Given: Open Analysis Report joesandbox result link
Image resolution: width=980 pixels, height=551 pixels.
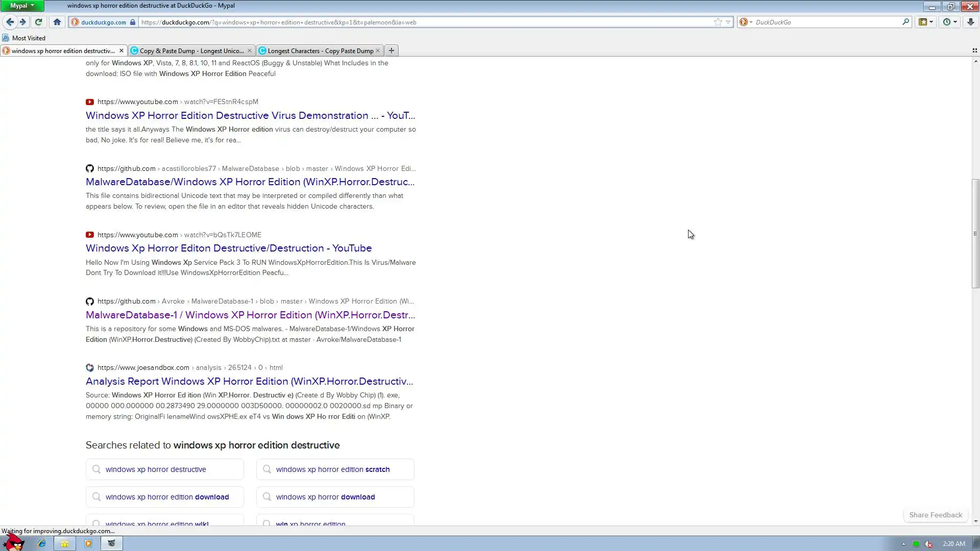Looking at the screenshot, I should [249, 381].
